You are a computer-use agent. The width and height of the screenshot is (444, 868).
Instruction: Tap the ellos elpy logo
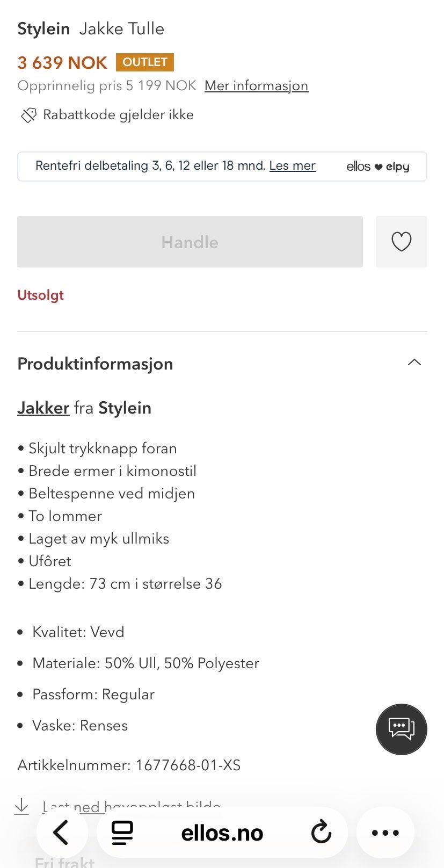tap(377, 167)
